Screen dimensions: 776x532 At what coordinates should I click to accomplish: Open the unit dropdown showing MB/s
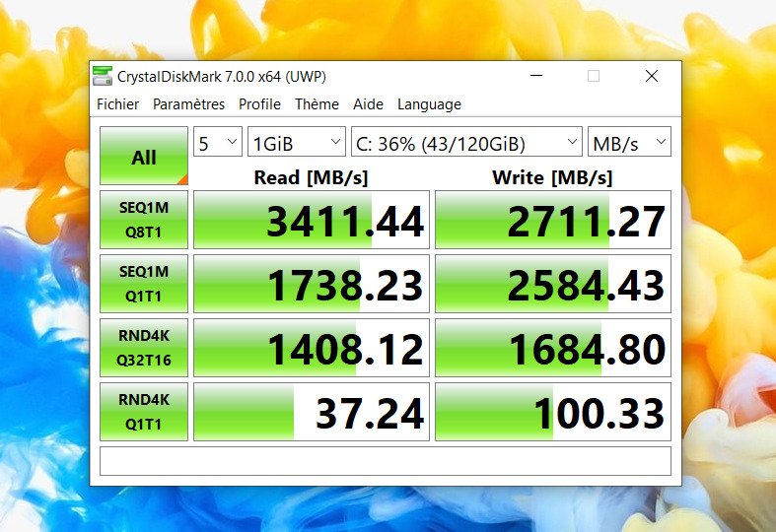point(629,142)
